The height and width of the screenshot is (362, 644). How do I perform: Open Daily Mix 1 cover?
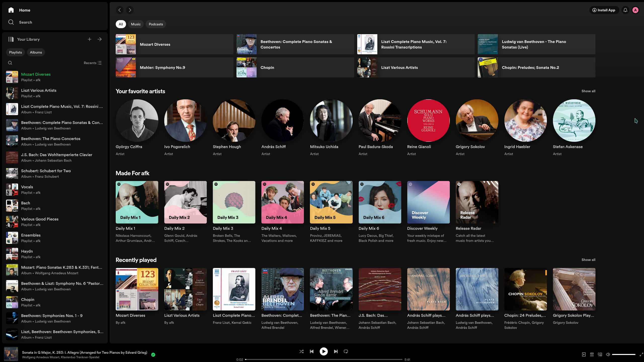137,202
